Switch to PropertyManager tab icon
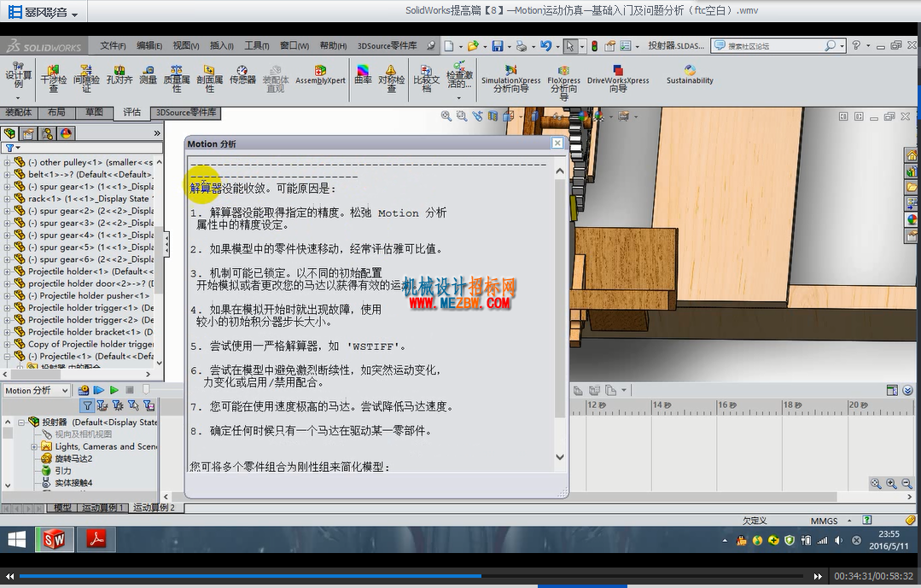This screenshot has height=588, width=921. 28,133
